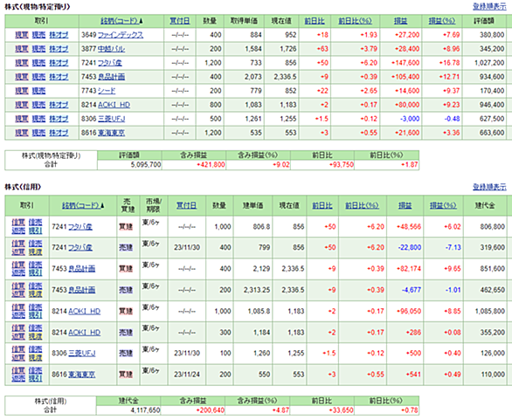
Task: Select the 信用 含み損益 value +200,640
Action: (x=210, y=410)
